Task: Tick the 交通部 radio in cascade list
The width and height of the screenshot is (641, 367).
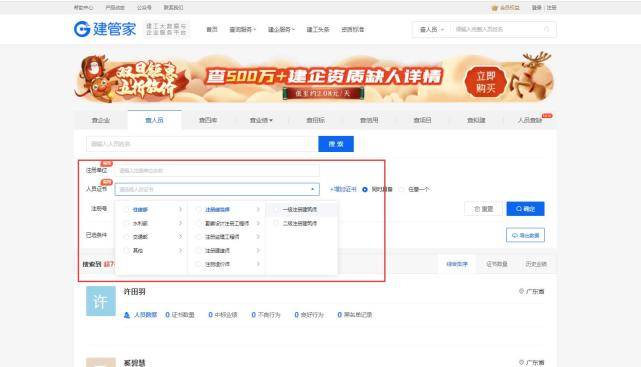Action: click(126, 237)
